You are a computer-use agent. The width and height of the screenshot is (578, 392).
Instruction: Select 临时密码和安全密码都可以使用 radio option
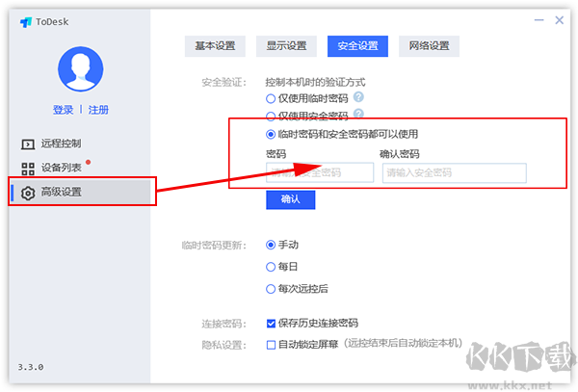pyautogui.click(x=271, y=135)
